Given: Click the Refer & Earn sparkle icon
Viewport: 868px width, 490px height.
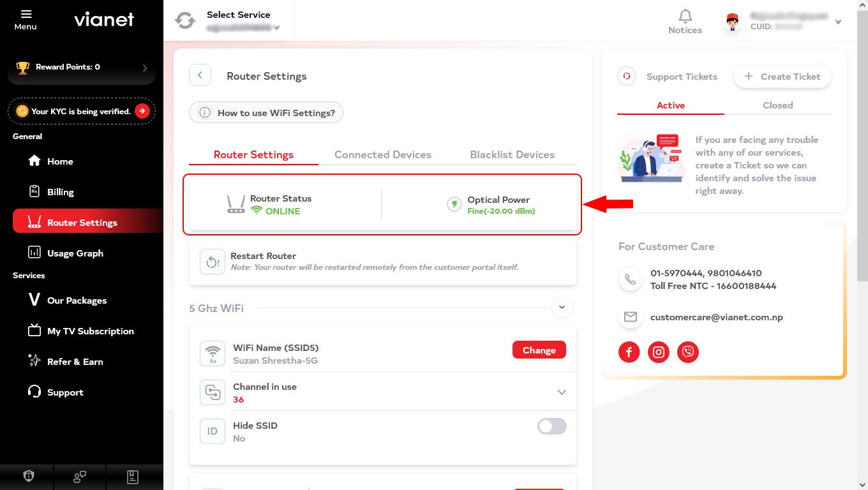Looking at the screenshot, I should [34, 361].
